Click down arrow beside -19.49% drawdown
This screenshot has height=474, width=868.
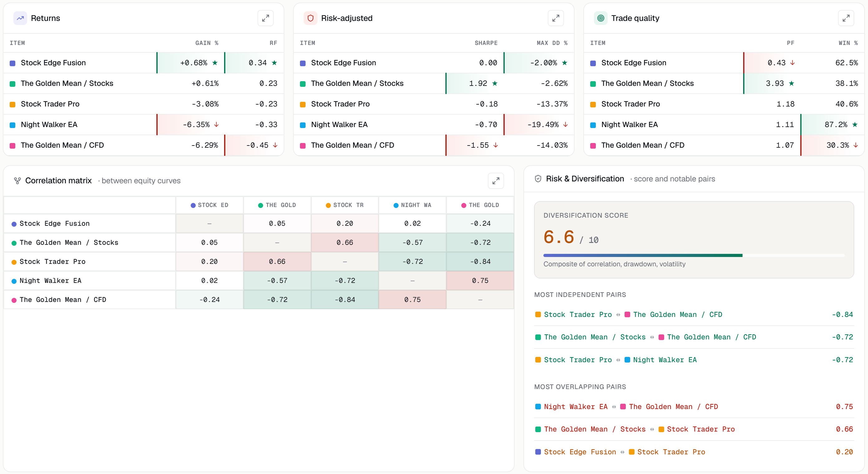tap(566, 124)
